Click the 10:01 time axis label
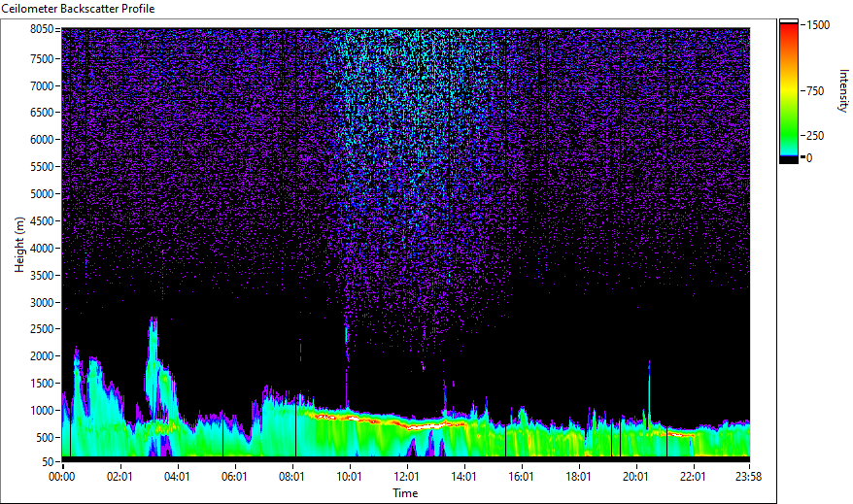The width and height of the screenshot is (853, 504). pyautogui.click(x=349, y=477)
